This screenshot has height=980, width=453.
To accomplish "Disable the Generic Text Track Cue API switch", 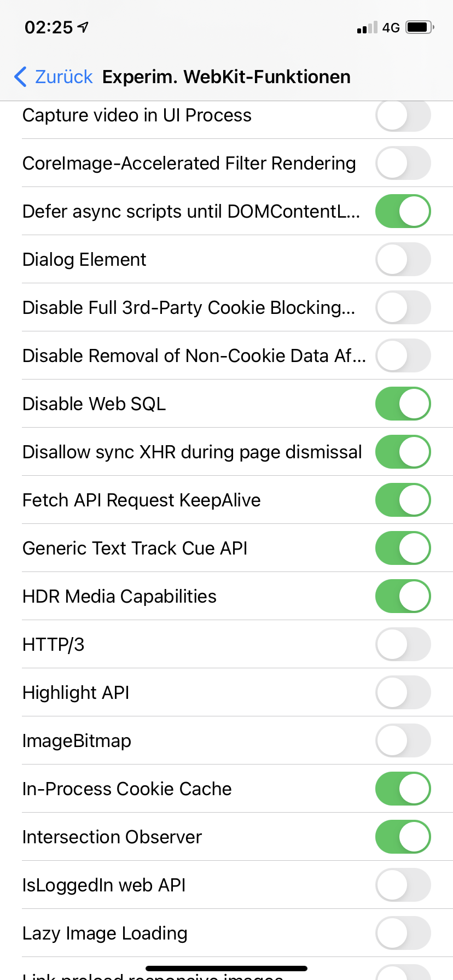I will (x=403, y=548).
